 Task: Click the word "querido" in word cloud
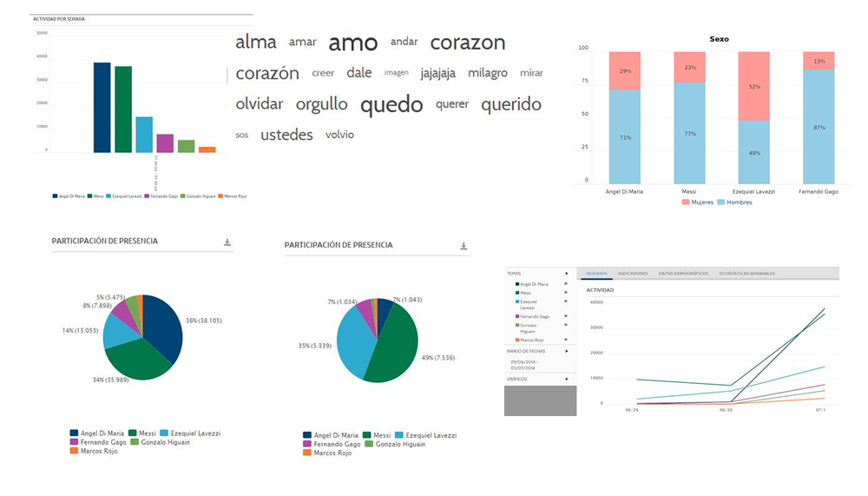coord(511,105)
